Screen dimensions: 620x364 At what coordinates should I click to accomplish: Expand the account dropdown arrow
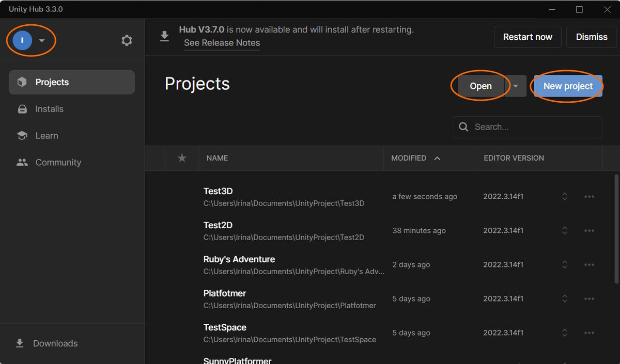[x=42, y=40]
